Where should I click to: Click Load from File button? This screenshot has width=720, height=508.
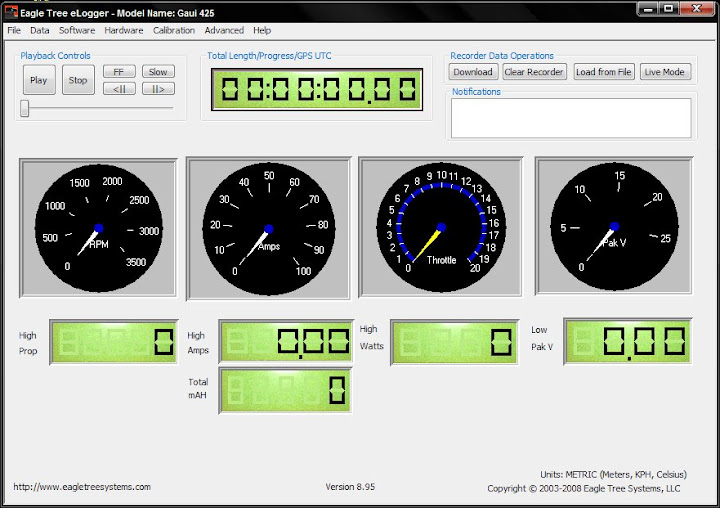click(x=604, y=72)
